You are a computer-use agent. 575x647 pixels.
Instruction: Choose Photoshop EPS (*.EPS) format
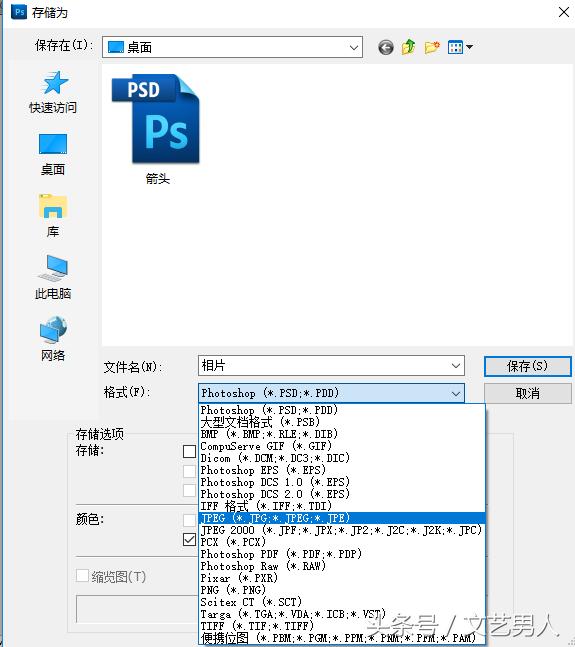click(342, 470)
